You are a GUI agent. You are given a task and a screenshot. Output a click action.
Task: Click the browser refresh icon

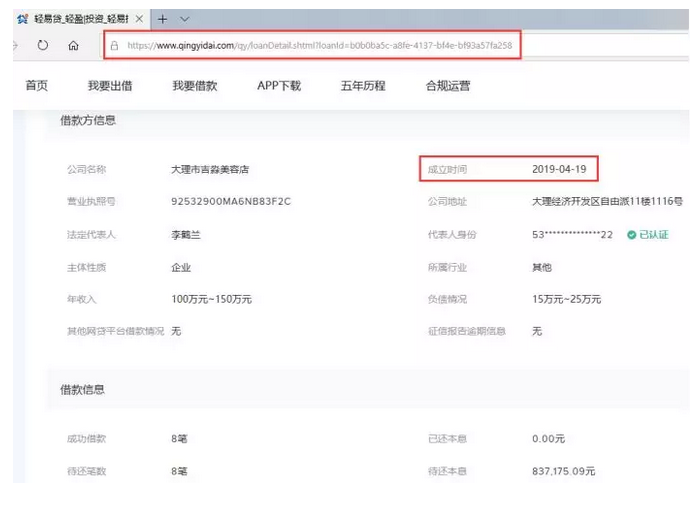pyautogui.click(x=42, y=45)
